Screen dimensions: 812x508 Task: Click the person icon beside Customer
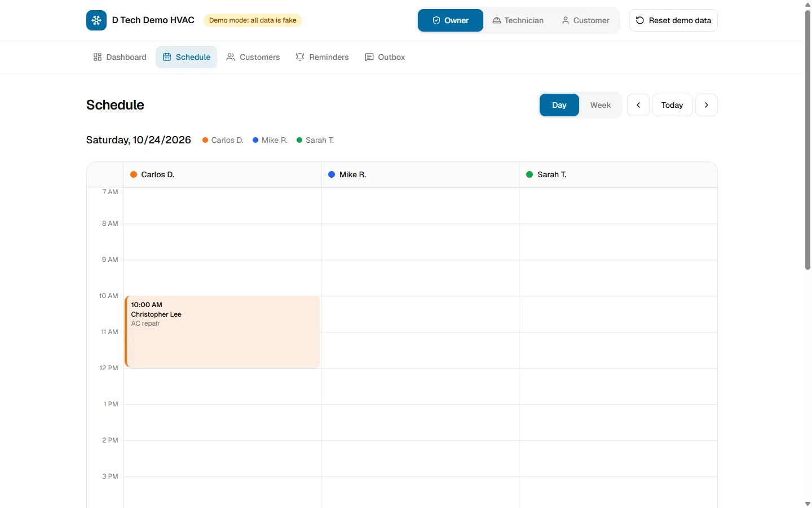pyautogui.click(x=566, y=20)
